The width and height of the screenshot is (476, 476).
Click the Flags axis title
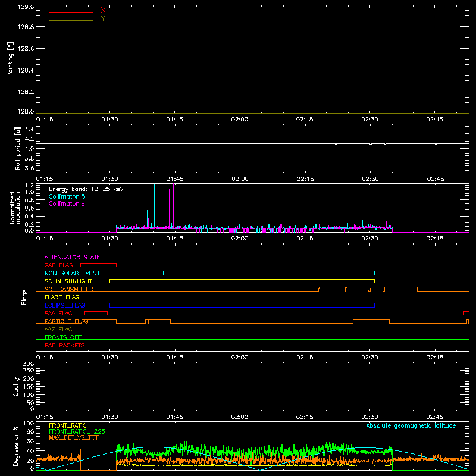24,297
